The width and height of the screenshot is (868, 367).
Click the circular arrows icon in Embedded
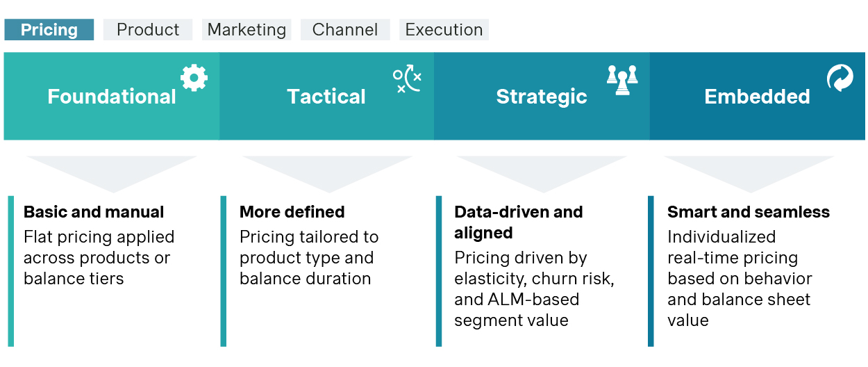tap(840, 78)
